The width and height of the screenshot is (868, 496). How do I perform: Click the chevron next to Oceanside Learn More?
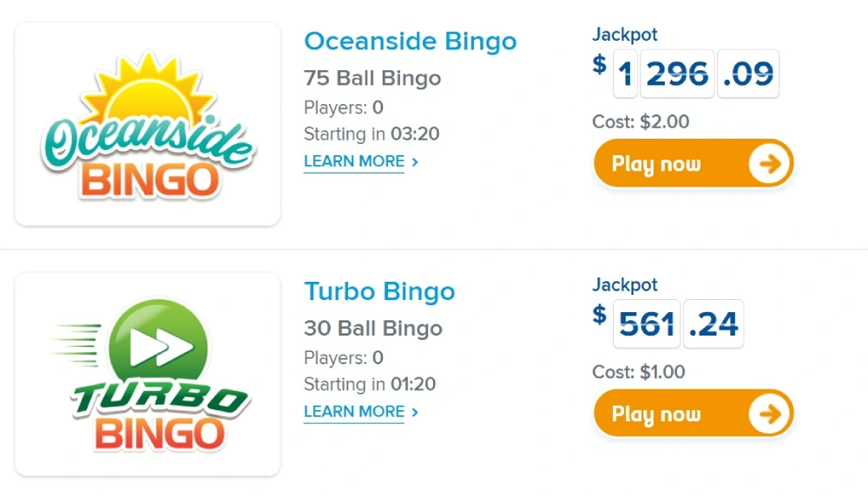(415, 162)
